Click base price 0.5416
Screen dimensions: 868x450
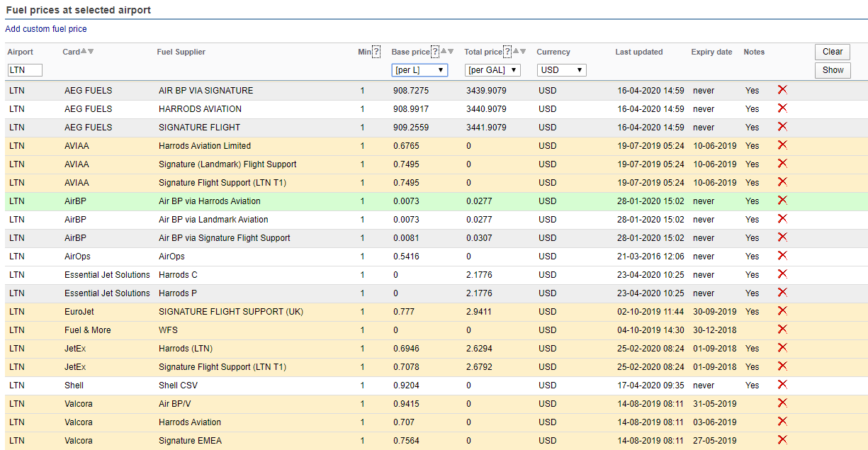coord(407,256)
